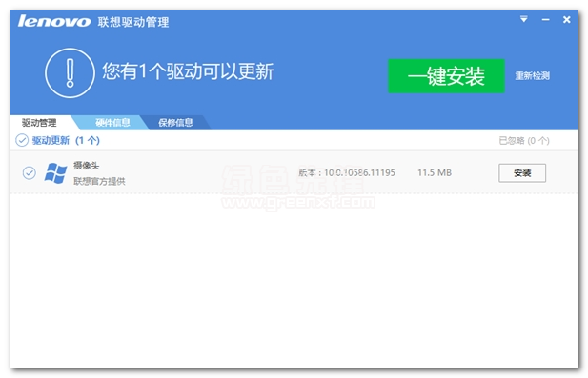Open the 已忽略 (0 个) list
Image resolution: width=588 pixels, height=378 pixels.
click(524, 141)
